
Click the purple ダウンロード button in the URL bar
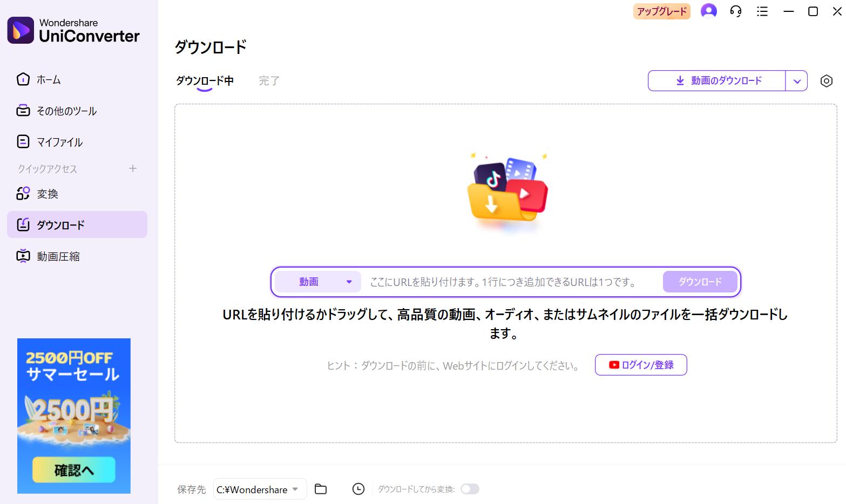click(700, 282)
